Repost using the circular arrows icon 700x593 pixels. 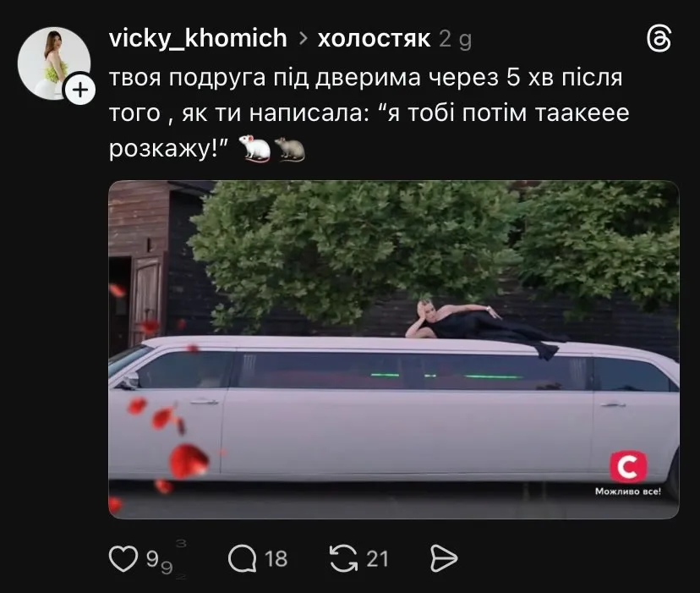(343, 558)
